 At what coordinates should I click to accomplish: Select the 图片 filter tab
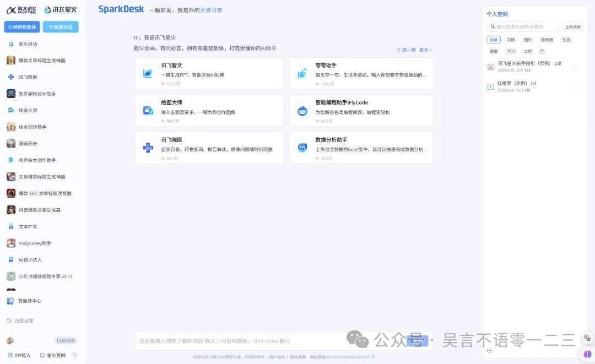pyautogui.click(x=528, y=40)
